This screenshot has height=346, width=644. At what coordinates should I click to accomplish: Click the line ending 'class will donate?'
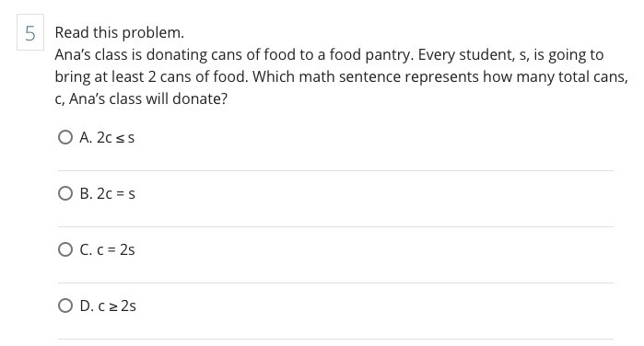click(x=141, y=98)
